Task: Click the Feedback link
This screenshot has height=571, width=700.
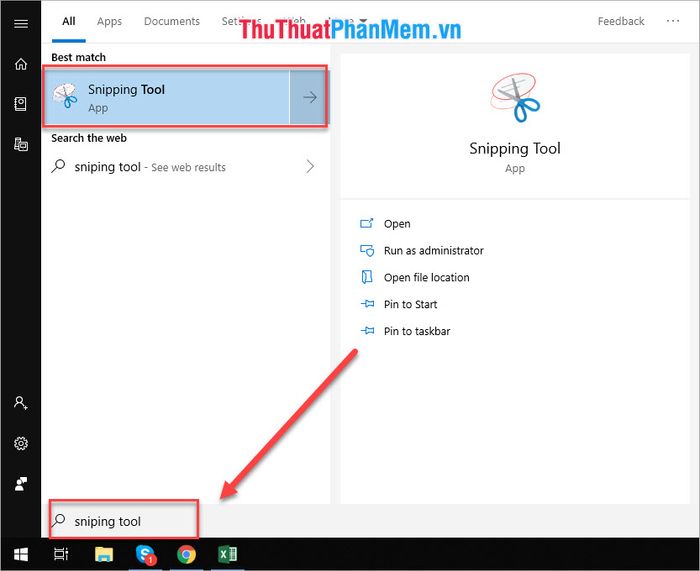Action: pos(621,21)
